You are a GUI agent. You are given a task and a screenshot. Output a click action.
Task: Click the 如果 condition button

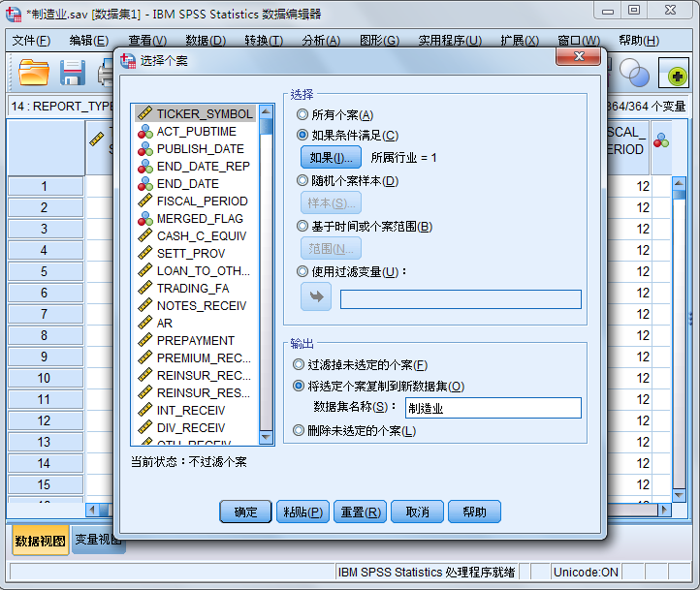pyautogui.click(x=331, y=157)
